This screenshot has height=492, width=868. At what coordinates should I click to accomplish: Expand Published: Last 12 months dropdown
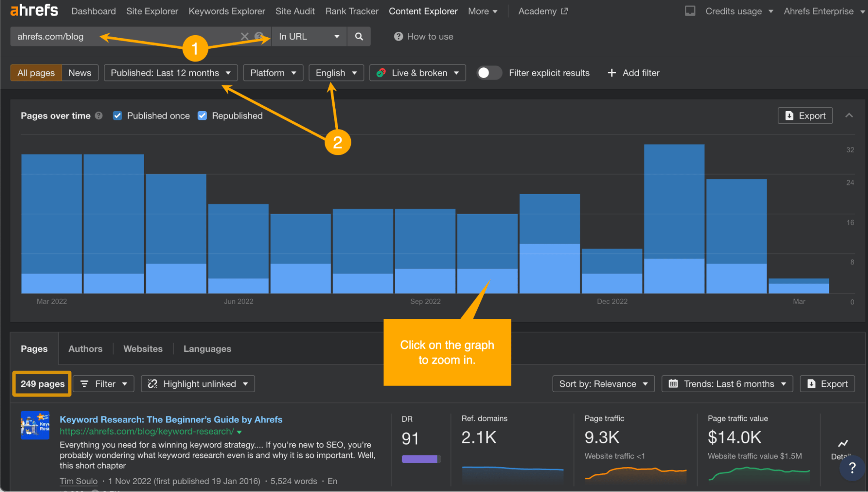[x=170, y=73]
